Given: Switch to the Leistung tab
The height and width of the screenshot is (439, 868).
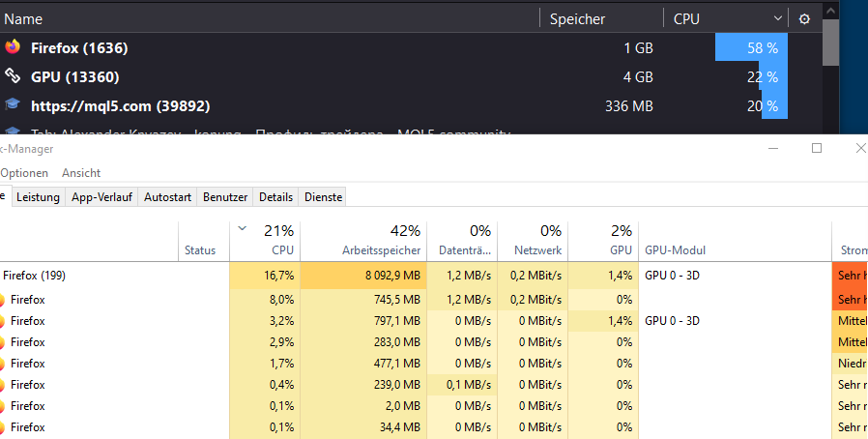Looking at the screenshot, I should [x=38, y=197].
